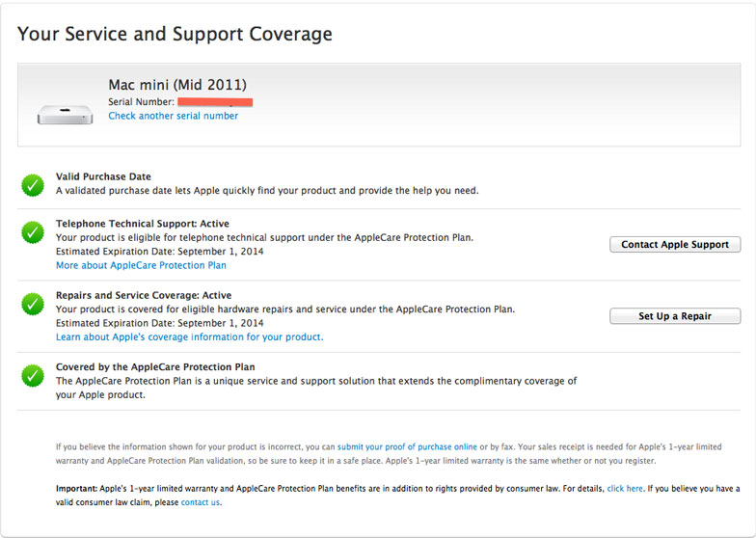756x538 pixels.
Task: Click green checkmark beside Covered by AppleCare
Action: 33,376
